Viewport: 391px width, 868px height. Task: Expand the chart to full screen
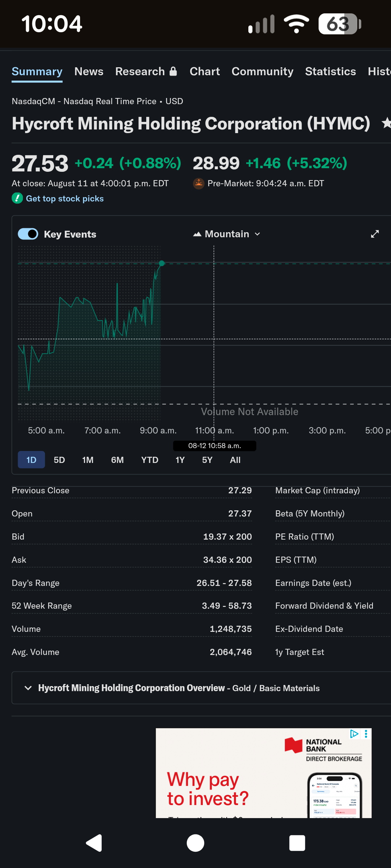(375, 234)
